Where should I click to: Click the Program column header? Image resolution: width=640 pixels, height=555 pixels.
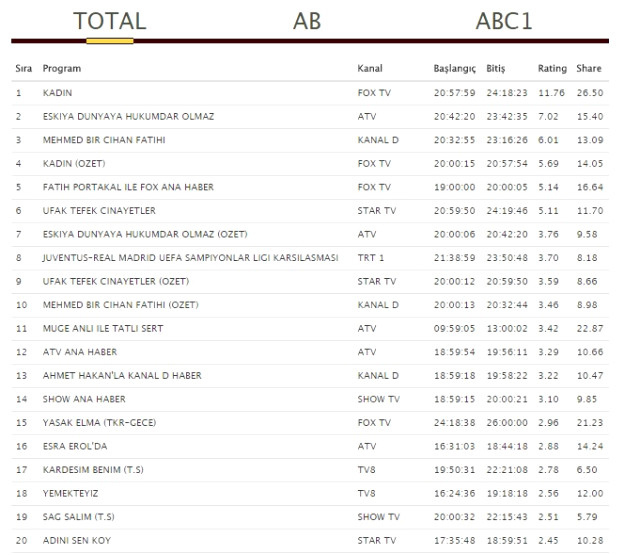pyautogui.click(x=62, y=69)
